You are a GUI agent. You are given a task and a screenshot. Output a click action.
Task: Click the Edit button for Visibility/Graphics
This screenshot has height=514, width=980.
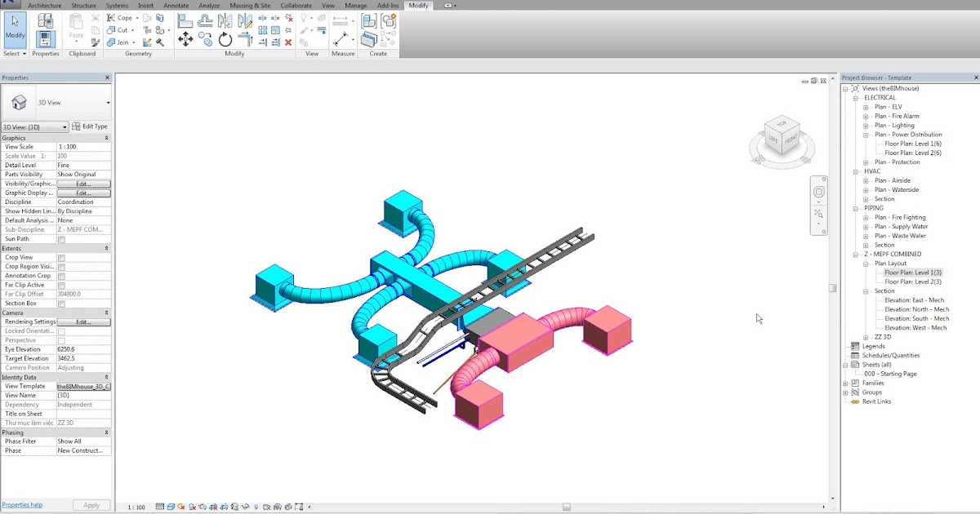(84, 184)
